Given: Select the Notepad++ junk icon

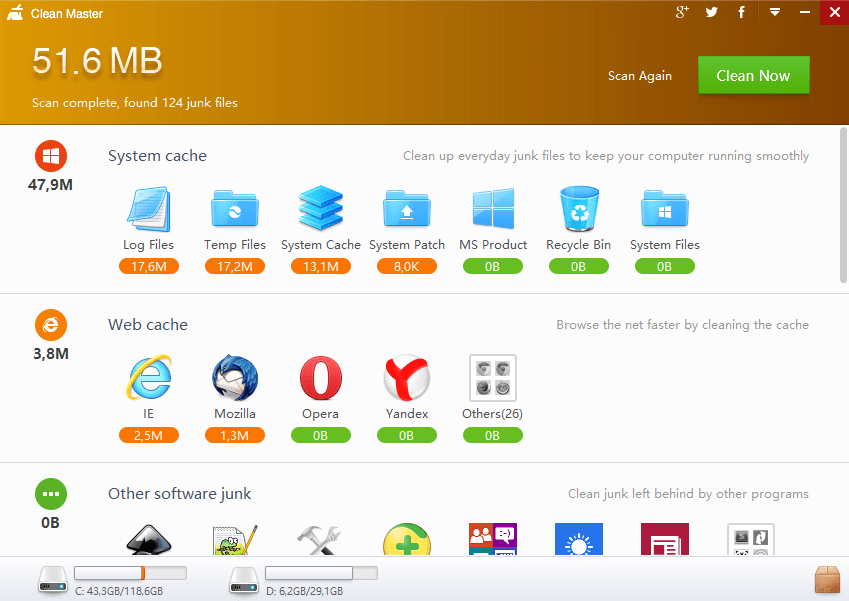Looking at the screenshot, I should click(x=234, y=539).
